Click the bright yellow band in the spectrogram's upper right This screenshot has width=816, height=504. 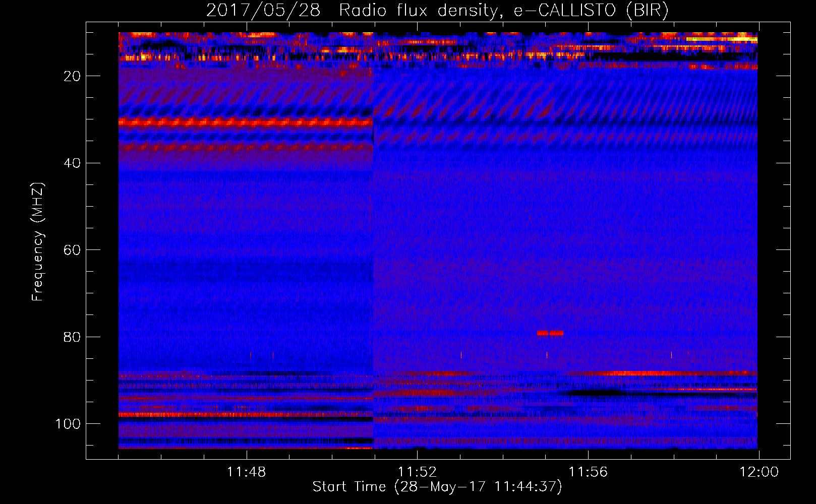722,39
